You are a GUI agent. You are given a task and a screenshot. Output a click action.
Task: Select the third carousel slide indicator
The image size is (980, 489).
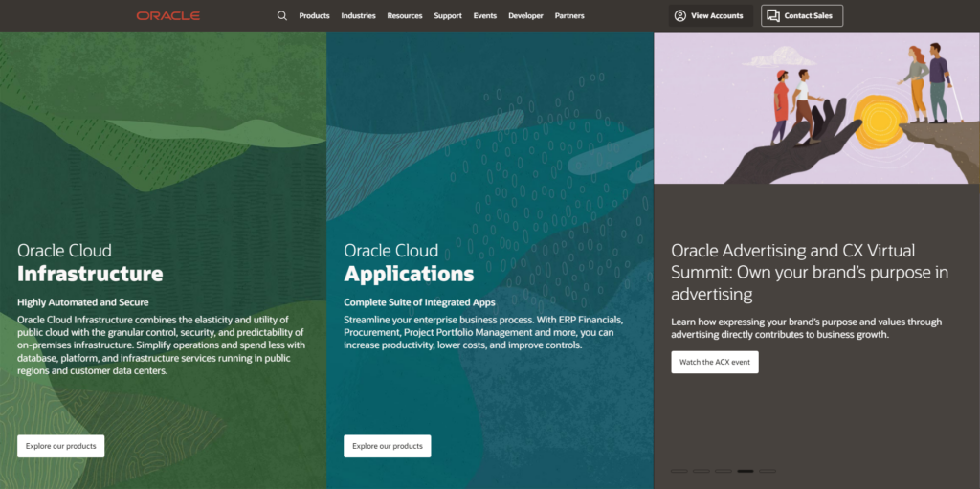coord(724,471)
